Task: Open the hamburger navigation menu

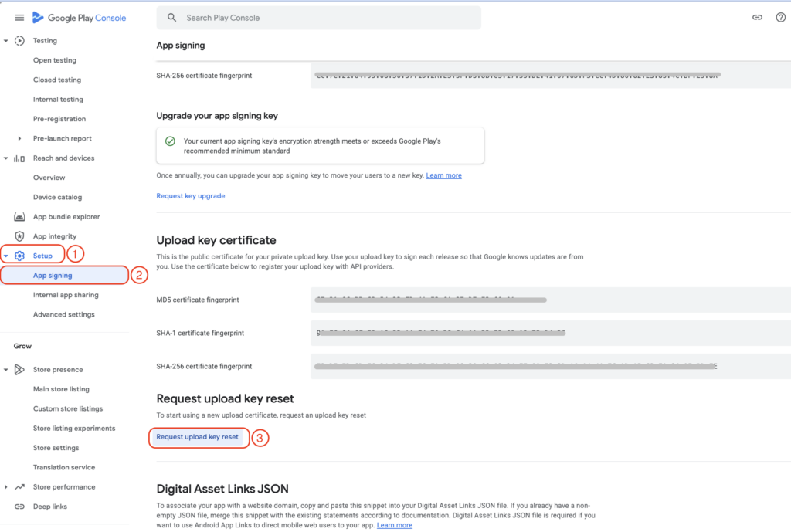Action: (19, 18)
